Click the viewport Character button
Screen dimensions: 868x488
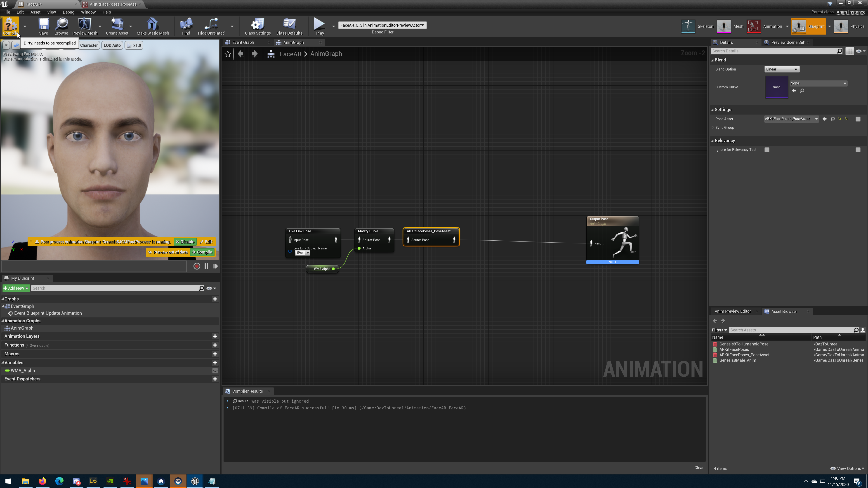click(89, 45)
